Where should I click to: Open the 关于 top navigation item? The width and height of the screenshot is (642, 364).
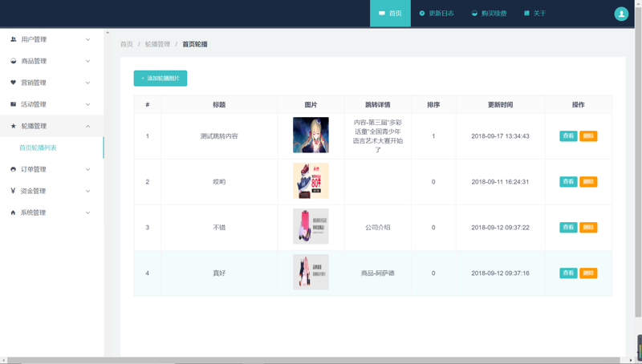point(534,14)
